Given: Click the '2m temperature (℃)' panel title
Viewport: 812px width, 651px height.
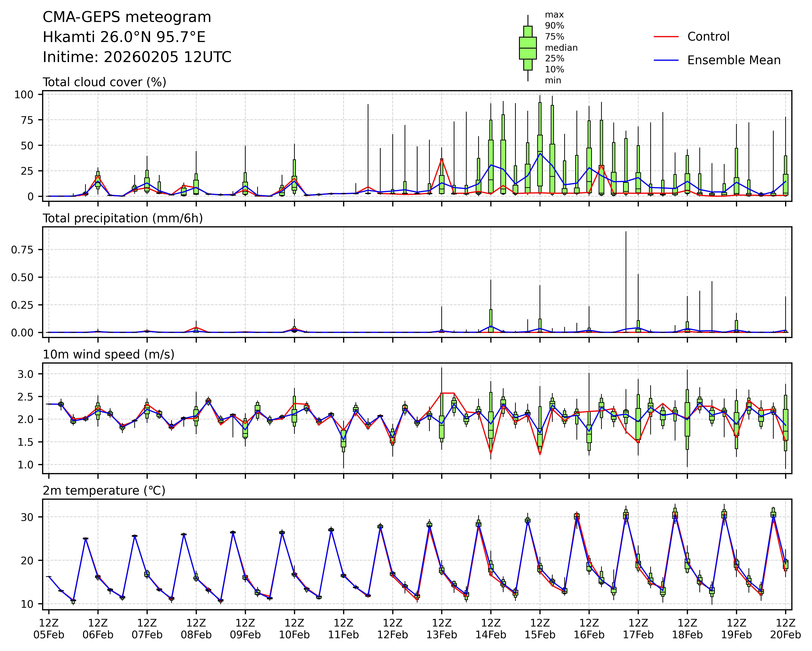Looking at the screenshot, I should [x=104, y=491].
